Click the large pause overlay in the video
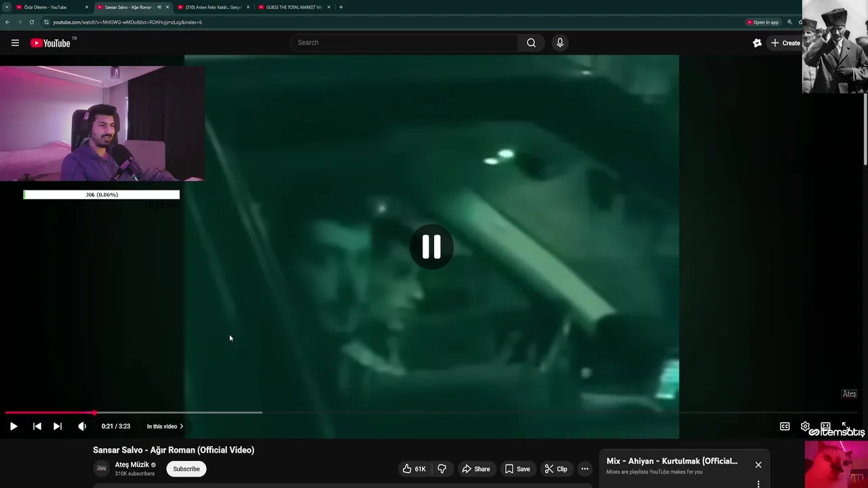The image size is (868, 488). pyautogui.click(x=431, y=247)
